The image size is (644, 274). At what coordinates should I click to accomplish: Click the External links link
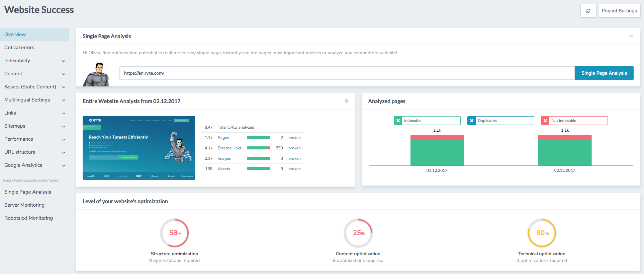pos(229,148)
